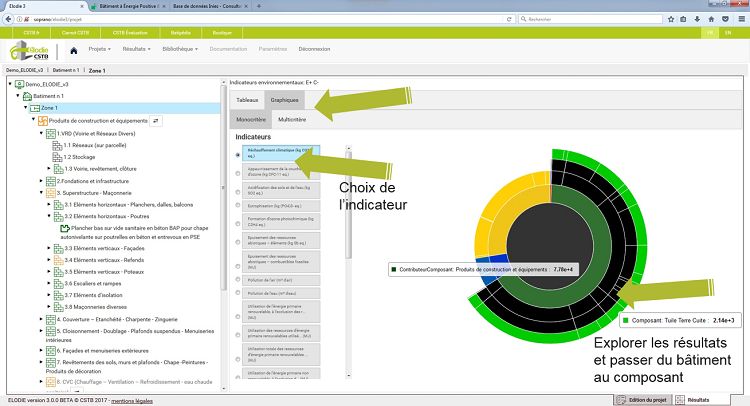The height and width of the screenshot is (406, 750).
Task: Close the Elodie 3 browser tab
Action: (x=82, y=6)
